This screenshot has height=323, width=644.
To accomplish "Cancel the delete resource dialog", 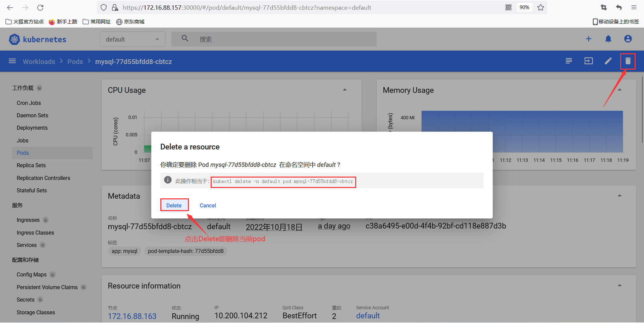I will pyautogui.click(x=208, y=205).
